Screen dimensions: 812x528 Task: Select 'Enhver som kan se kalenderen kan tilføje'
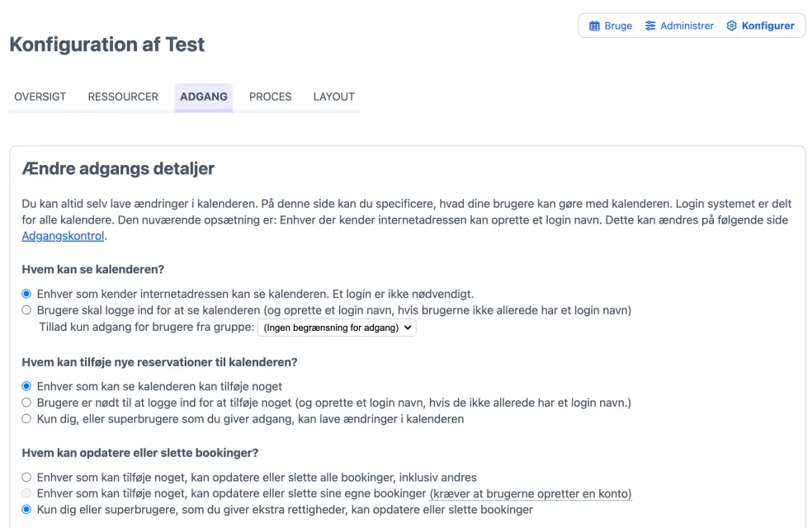click(27, 386)
